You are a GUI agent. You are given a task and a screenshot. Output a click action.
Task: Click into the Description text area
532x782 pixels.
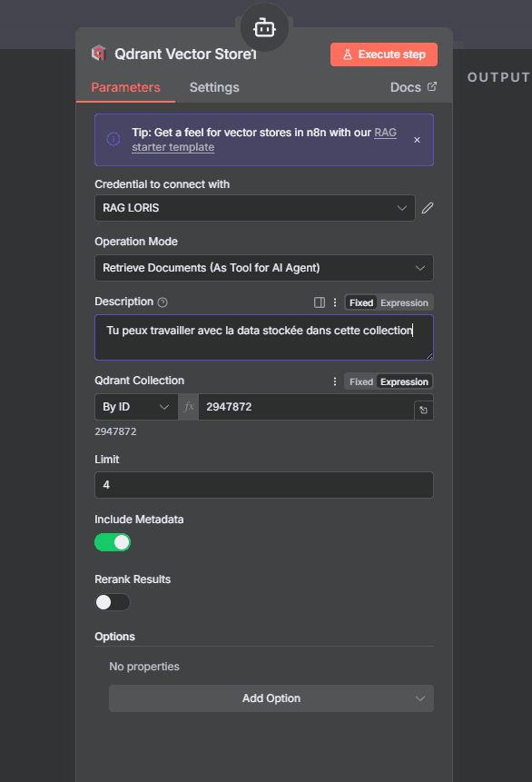click(x=264, y=337)
